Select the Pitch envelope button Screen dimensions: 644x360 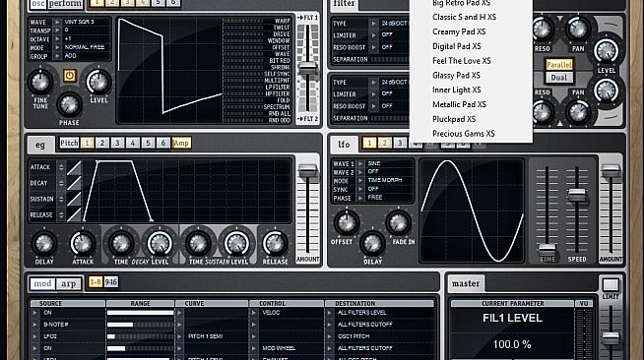69,143
